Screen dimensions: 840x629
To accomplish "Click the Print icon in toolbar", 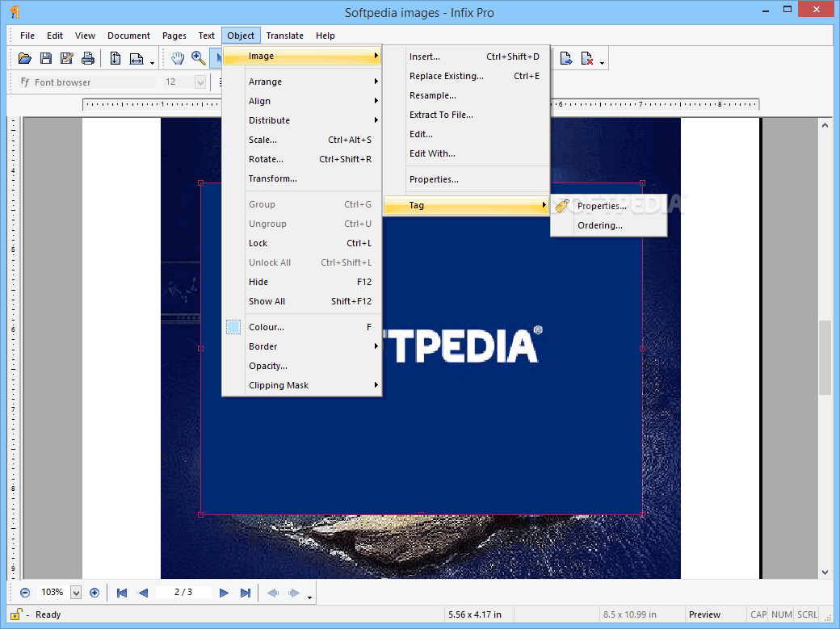I will coord(88,58).
